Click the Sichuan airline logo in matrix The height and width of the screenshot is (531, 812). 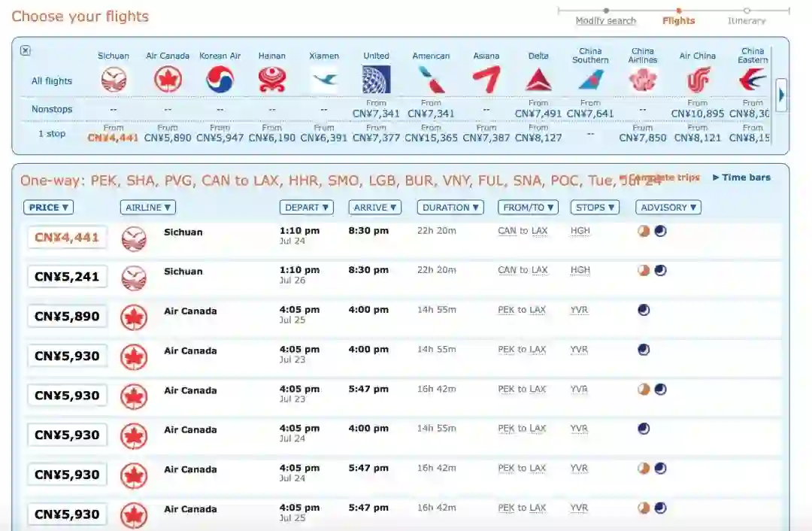[x=114, y=80]
